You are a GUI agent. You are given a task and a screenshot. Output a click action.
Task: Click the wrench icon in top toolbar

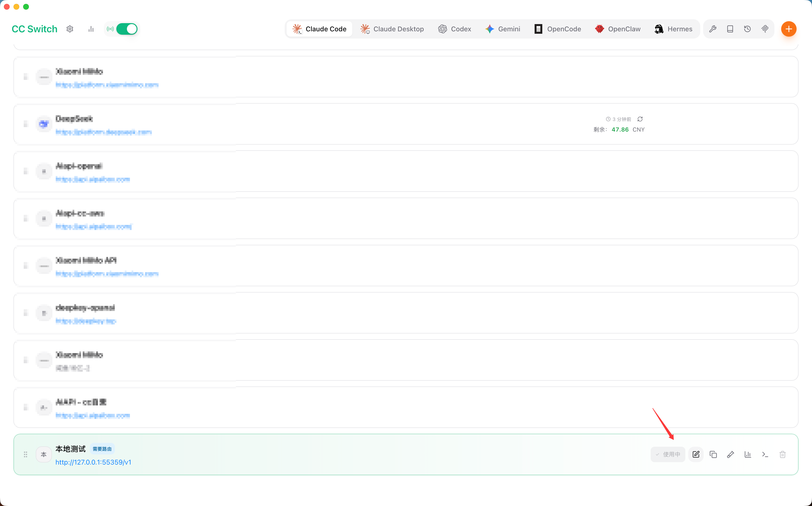click(713, 29)
